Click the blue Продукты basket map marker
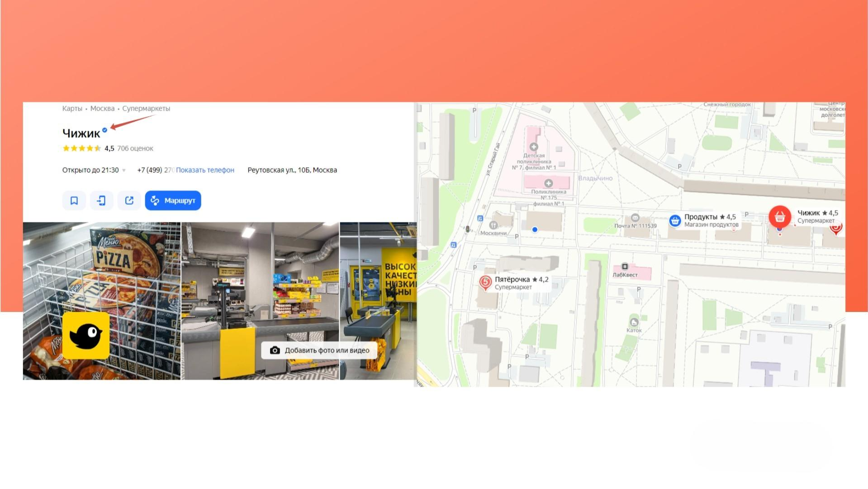Viewport: 868px width, 489px height. pyautogui.click(x=675, y=221)
